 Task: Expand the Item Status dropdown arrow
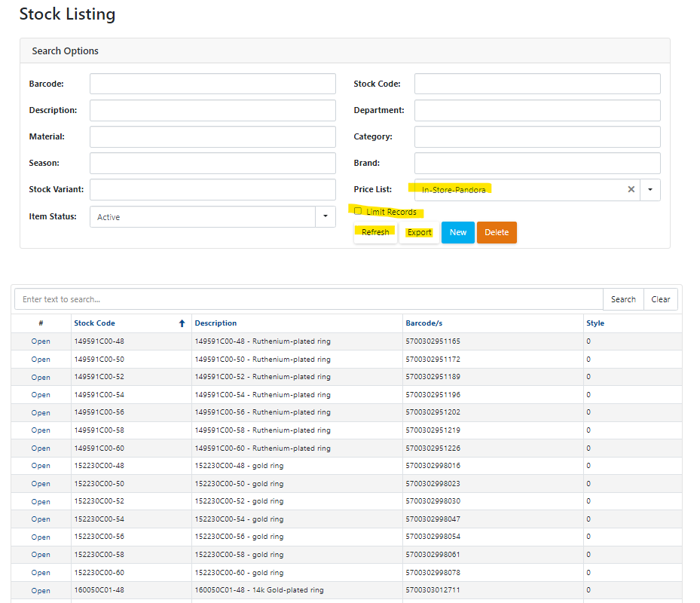pos(326,216)
